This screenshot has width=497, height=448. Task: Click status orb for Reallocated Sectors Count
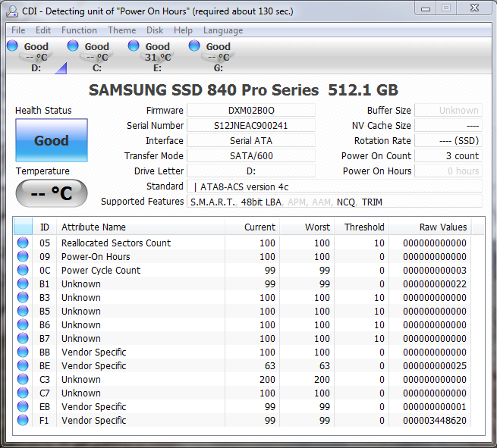(23, 243)
